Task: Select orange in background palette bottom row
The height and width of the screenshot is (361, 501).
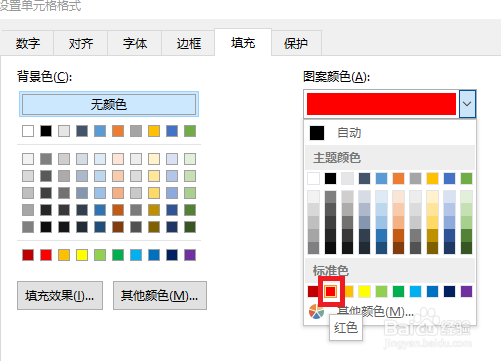Action: coord(64,255)
